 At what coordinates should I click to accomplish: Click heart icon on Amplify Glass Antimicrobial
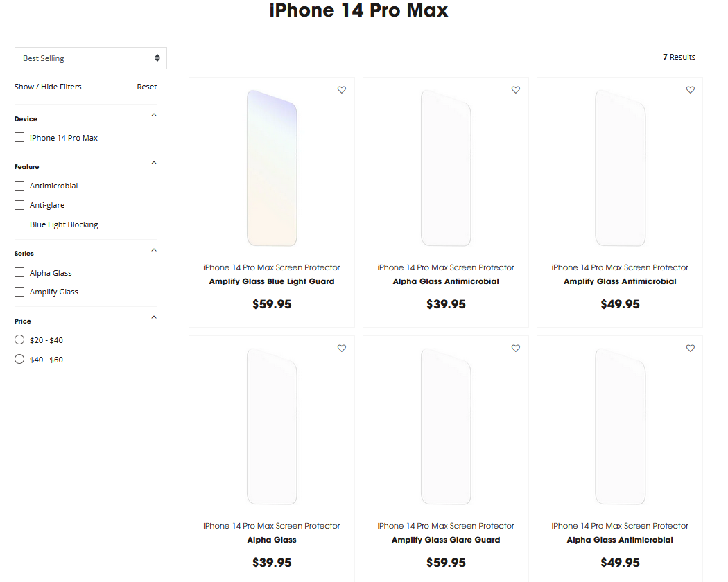tap(690, 89)
